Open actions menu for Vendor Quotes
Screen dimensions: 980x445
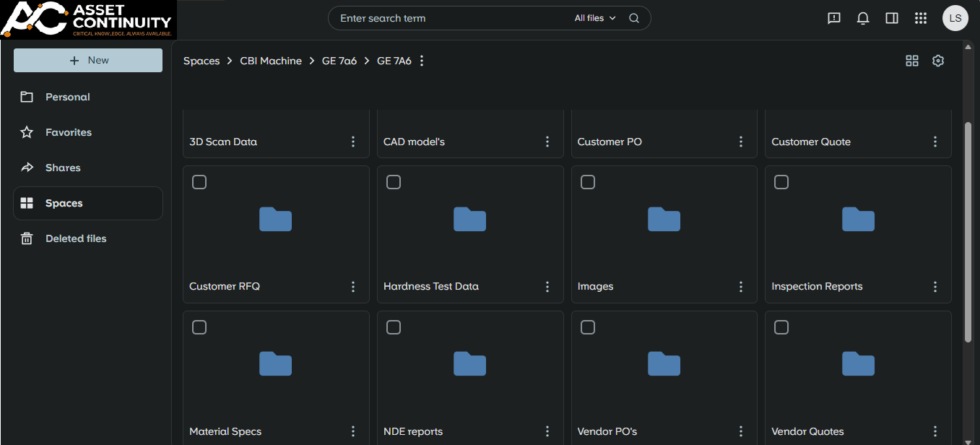coord(935,431)
